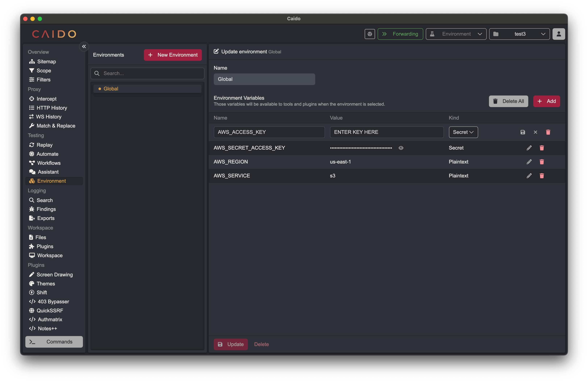
Task: Edit the ENTER KEY HERE value field
Action: point(387,132)
